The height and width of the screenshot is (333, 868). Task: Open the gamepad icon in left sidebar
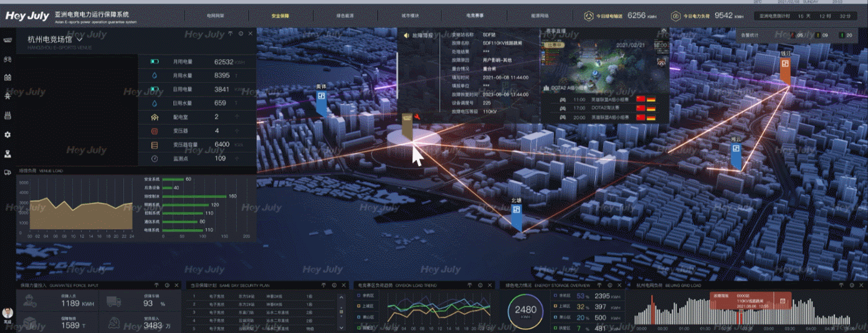(8, 59)
